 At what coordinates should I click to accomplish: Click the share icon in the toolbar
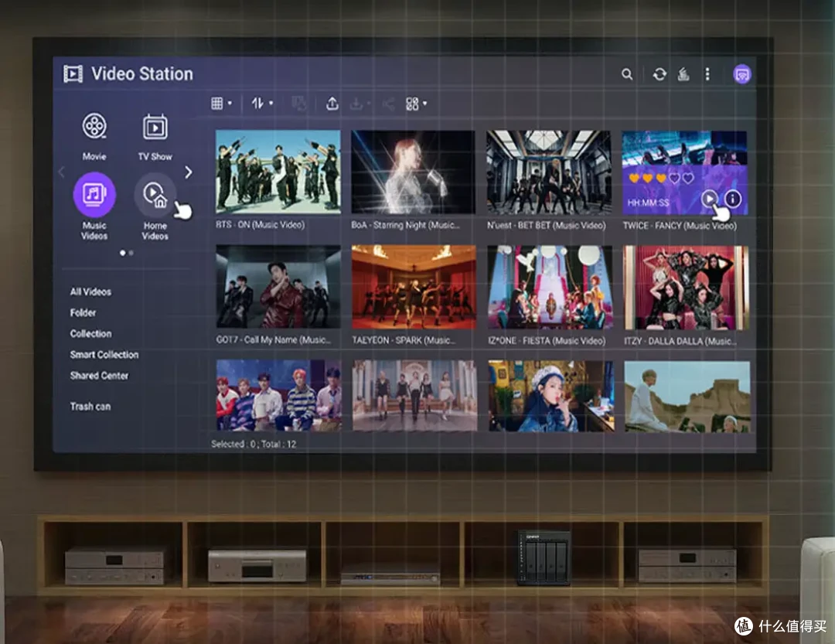(388, 104)
